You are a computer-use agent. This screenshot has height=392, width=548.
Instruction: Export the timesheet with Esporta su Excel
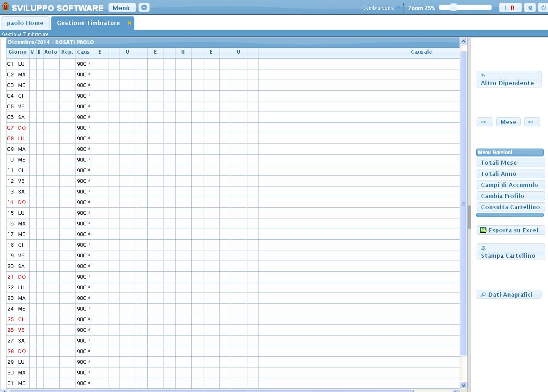pos(510,230)
